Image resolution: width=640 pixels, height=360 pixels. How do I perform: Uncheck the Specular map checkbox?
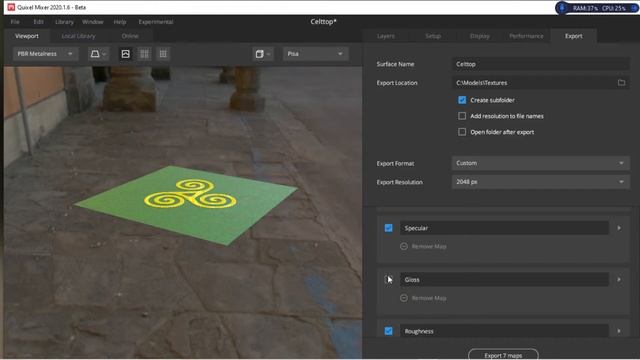tap(389, 228)
